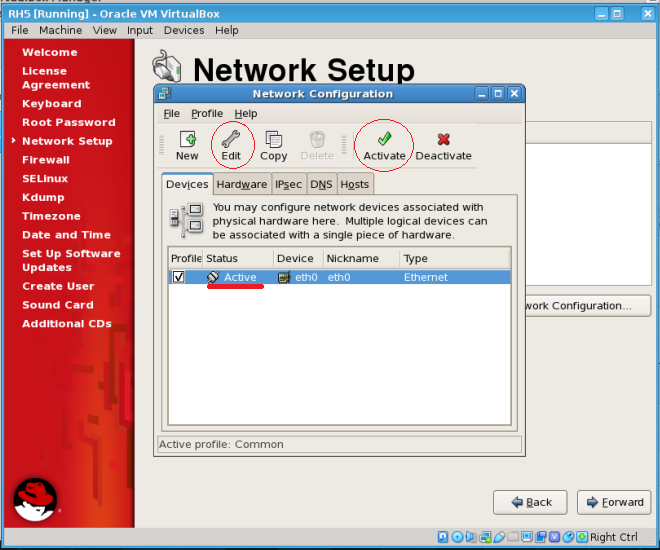Click the Type column header
Image resolution: width=660 pixels, height=550 pixels.
pyautogui.click(x=455, y=258)
